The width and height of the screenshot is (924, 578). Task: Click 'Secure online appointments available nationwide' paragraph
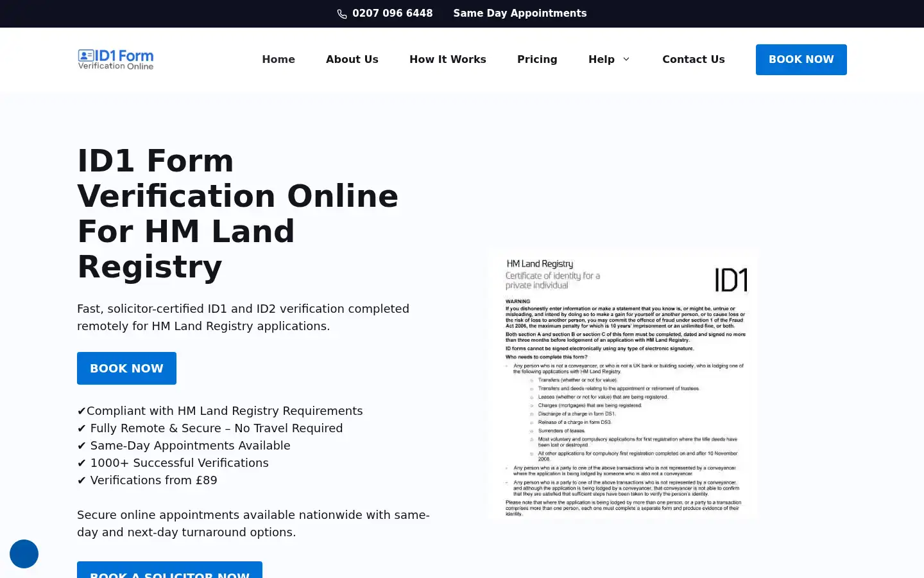point(253,523)
